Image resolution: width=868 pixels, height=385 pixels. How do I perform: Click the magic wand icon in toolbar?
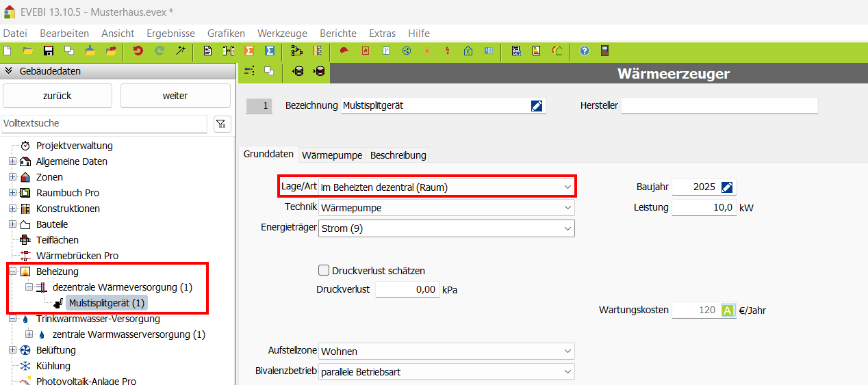pyautogui.click(x=181, y=51)
